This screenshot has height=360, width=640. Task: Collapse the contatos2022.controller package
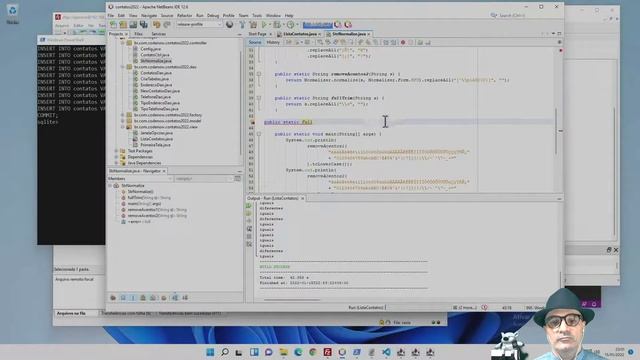click(122, 43)
